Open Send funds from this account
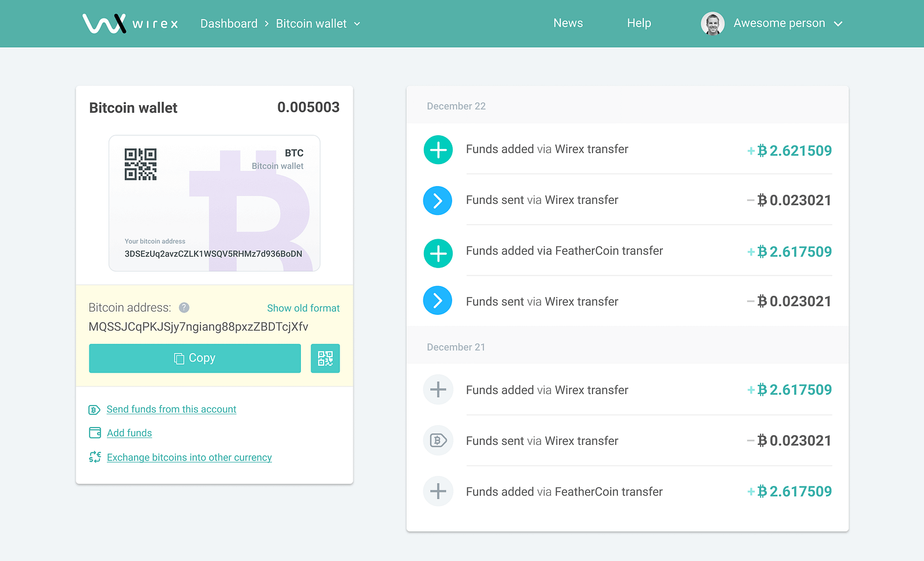924x561 pixels. (x=172, y=409)
